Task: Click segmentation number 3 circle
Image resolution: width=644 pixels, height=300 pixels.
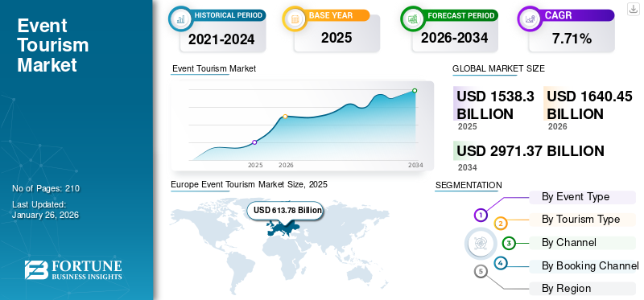Action: tap(509, 243)
